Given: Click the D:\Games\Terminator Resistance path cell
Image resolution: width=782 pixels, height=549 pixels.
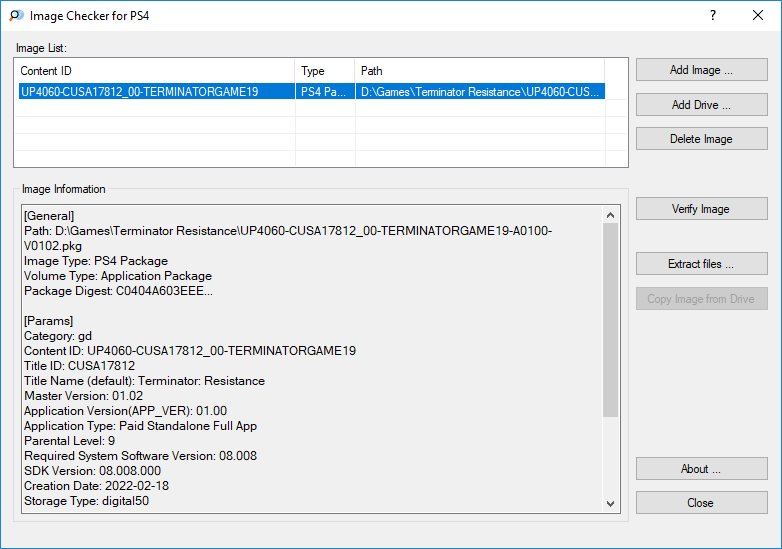Looking at the screenshot, I should pyautogui.click(x=480, y=92).
